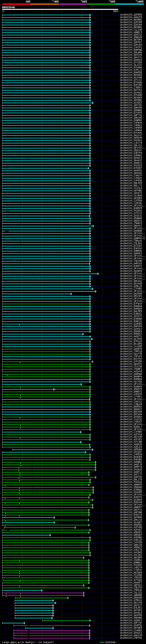The image size is (146, 644).
Task: Click the orange ~40% identity legend segment
Action: coord(45,4)
